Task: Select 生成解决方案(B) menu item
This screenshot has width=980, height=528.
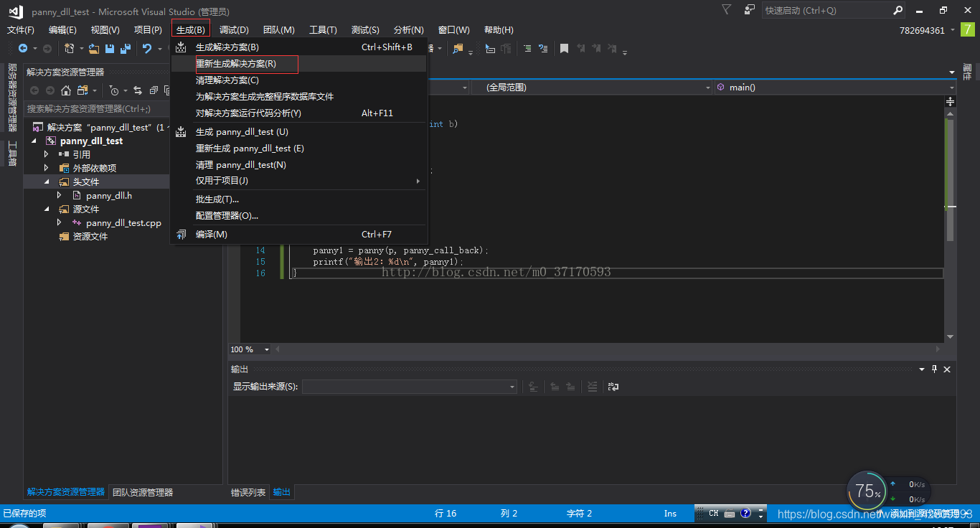Action: [298, 47]
